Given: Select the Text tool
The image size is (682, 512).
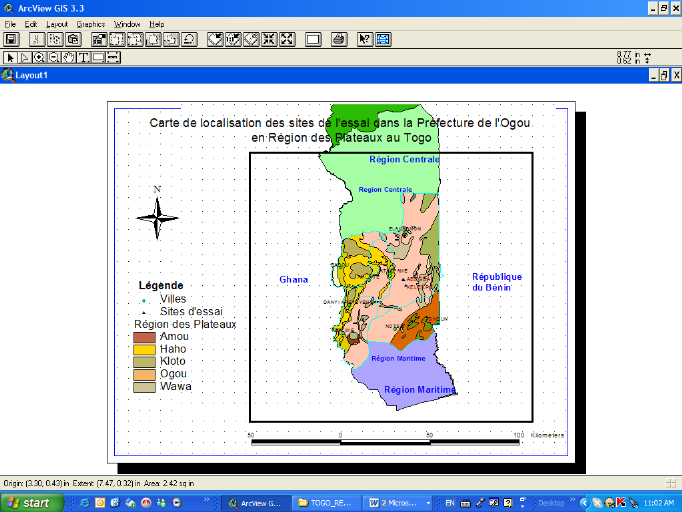Looking at the screenshot, I should tap(83, 57).
